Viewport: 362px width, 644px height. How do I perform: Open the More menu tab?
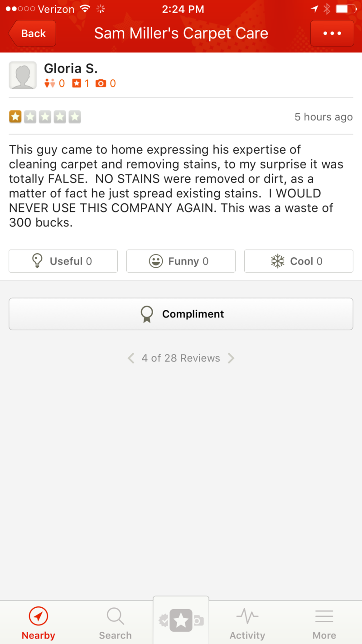(x=324, y=623)
